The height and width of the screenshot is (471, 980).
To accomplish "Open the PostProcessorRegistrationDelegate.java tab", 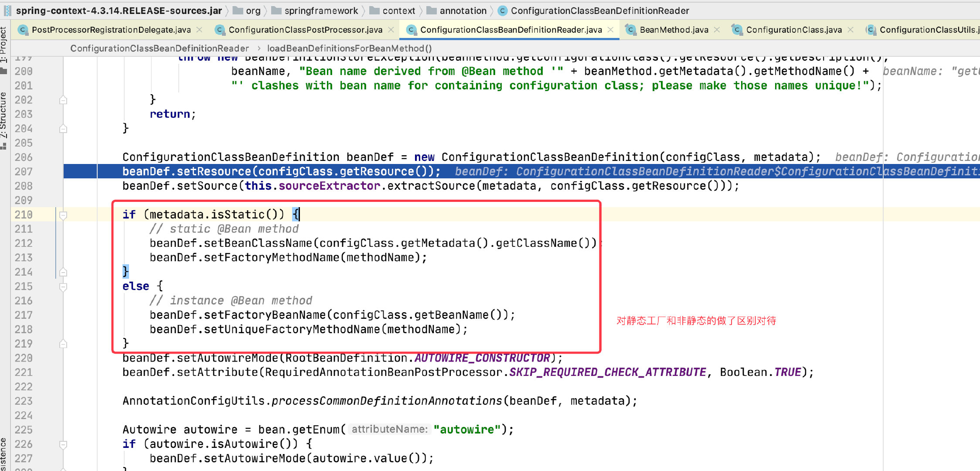I will (111, 30).
